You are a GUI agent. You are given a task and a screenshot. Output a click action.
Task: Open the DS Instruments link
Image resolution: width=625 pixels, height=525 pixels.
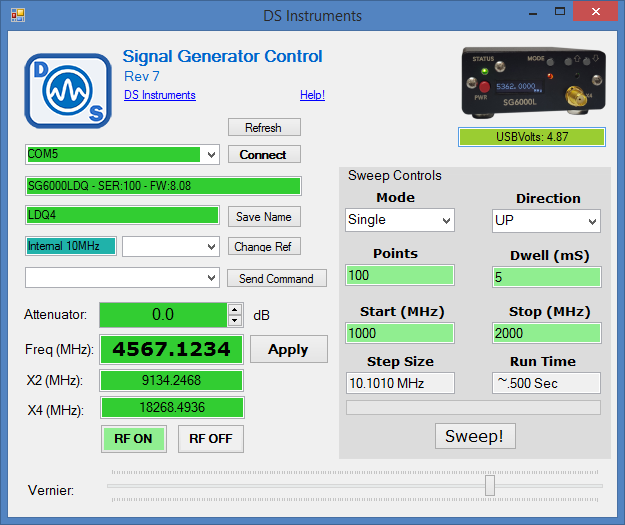click(160, 95)
